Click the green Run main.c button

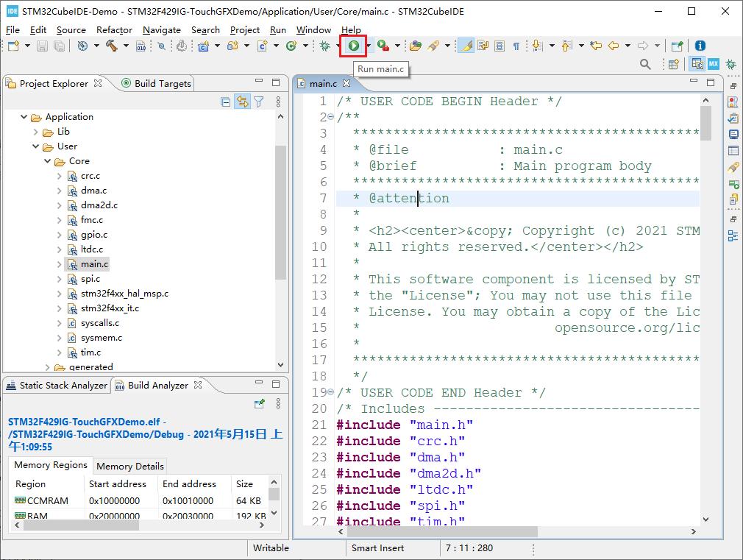(354, 46)
